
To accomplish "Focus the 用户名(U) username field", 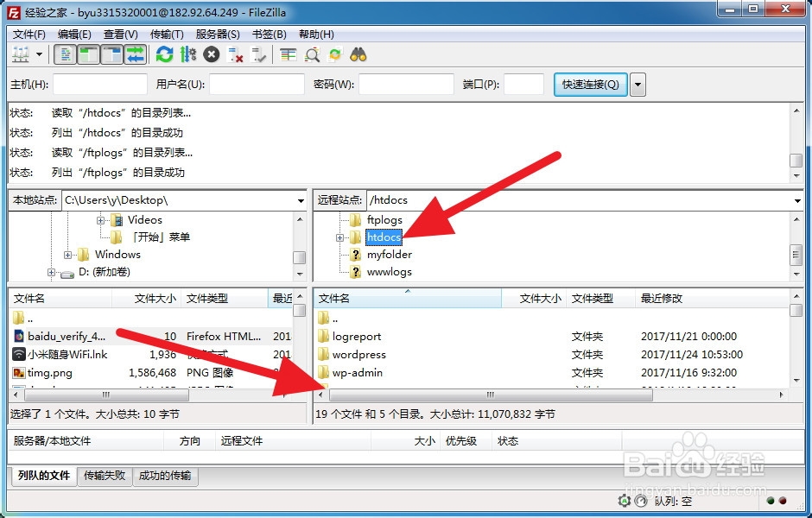I will point(257,85).
